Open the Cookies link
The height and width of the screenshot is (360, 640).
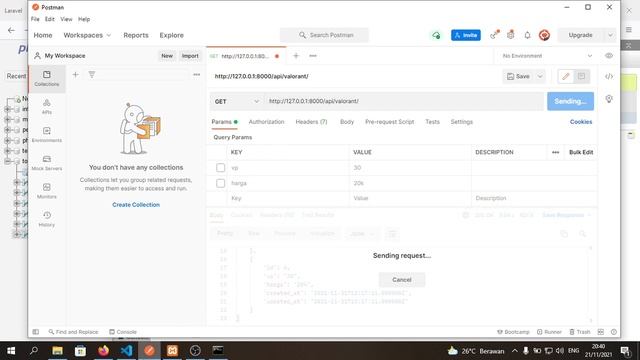click(581, 122)
